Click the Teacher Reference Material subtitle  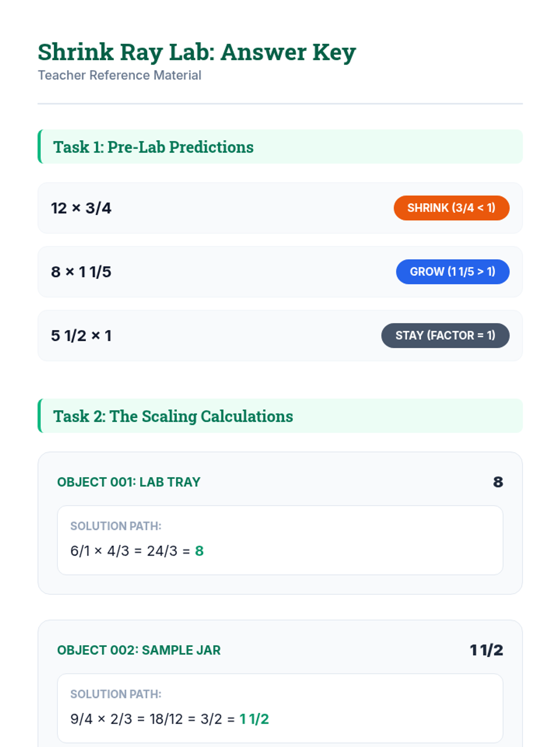click(119, 75)
